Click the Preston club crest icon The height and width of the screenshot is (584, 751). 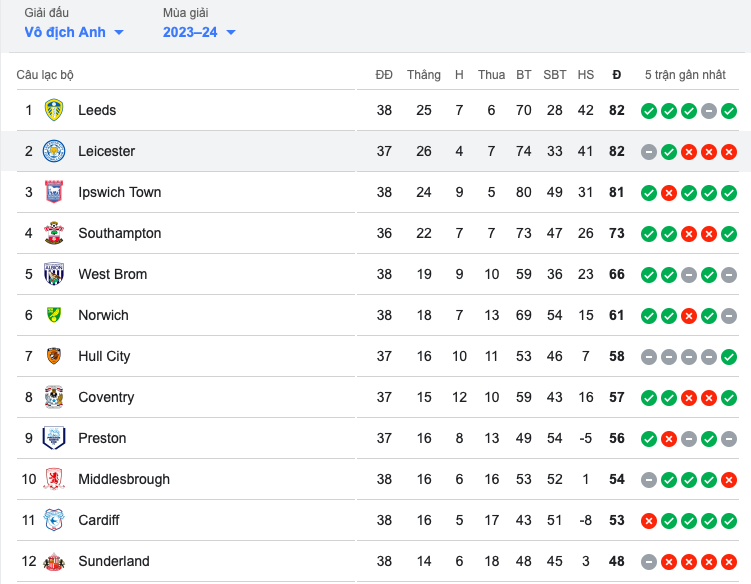click(54, 438)
